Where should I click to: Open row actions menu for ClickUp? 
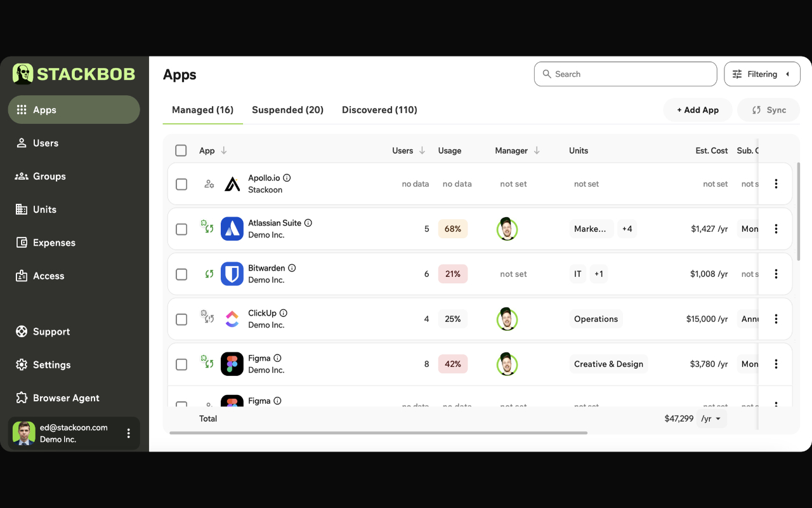776,319
